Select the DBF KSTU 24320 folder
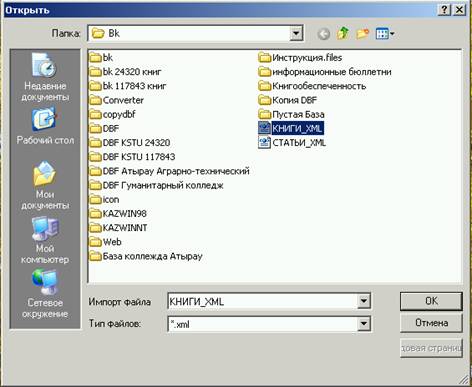Image resolution: width=472 pixels, height=387 pixels. (130, 143)
